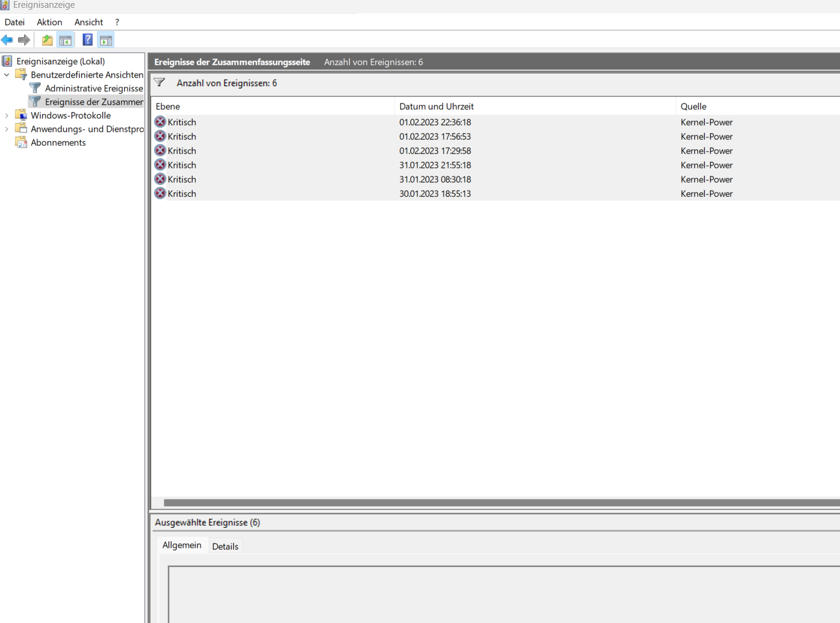Toggle the action pane toolbar icon
The width and height of the screenshot is (840, 623).
click(106, 40)
